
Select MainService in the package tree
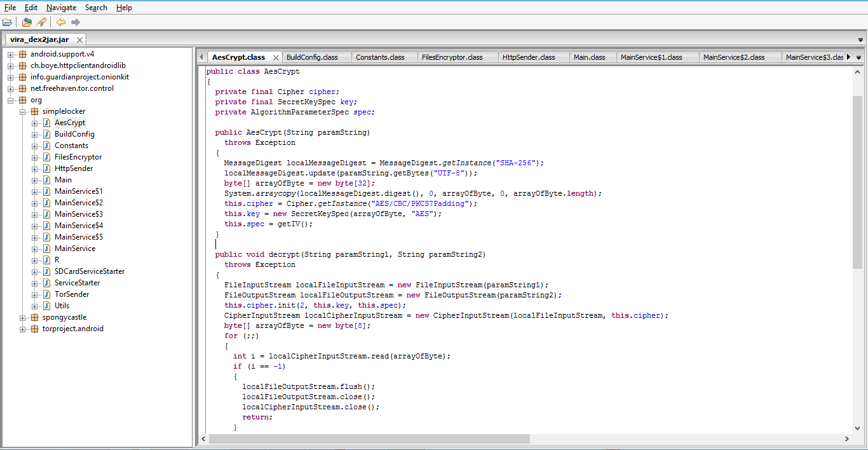(75, 249)
